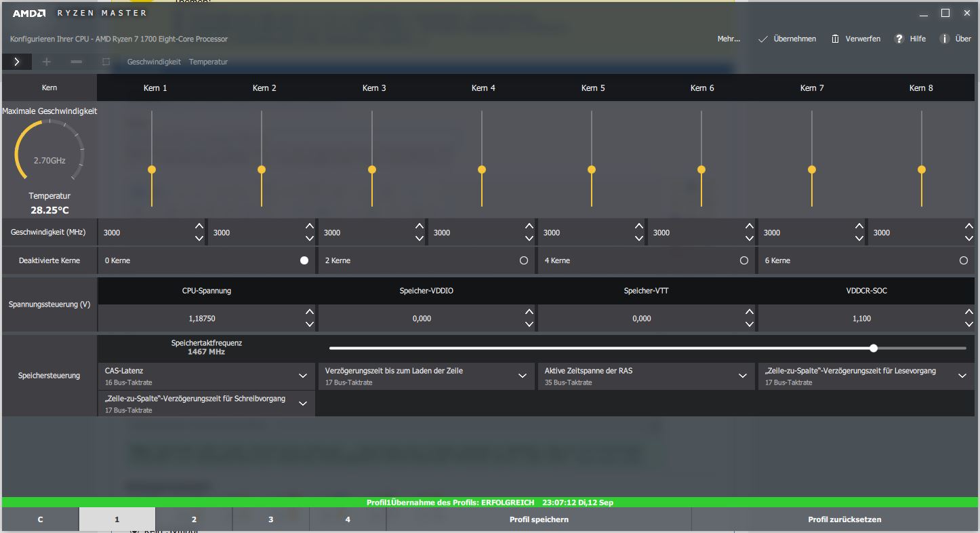Click the green ERFOLGREICH status bar message
Screen dimensions: 980x533
pyautogui.click(x=490, y=502)
